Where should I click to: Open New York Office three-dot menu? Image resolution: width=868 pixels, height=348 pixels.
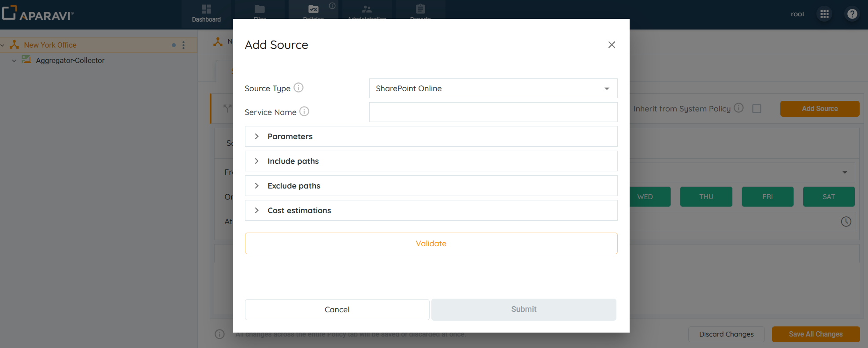pyautogui.click(x=184, y=45)
